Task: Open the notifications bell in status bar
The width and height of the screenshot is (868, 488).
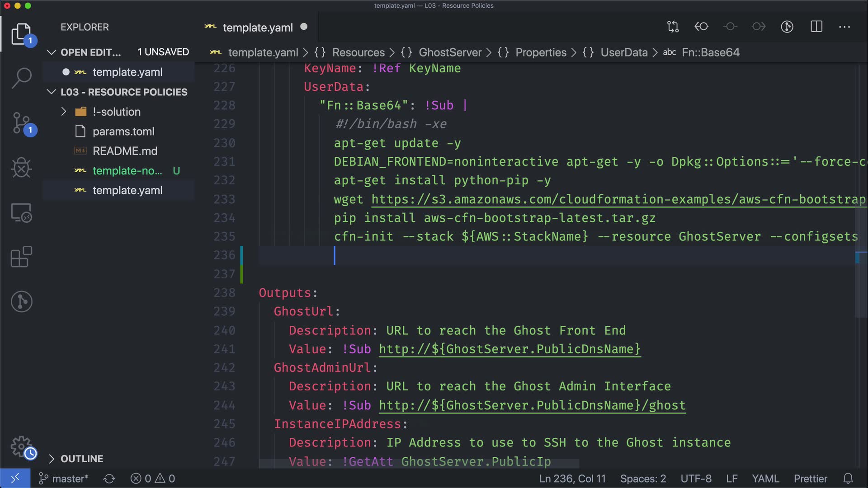Action: pos(848,479)
